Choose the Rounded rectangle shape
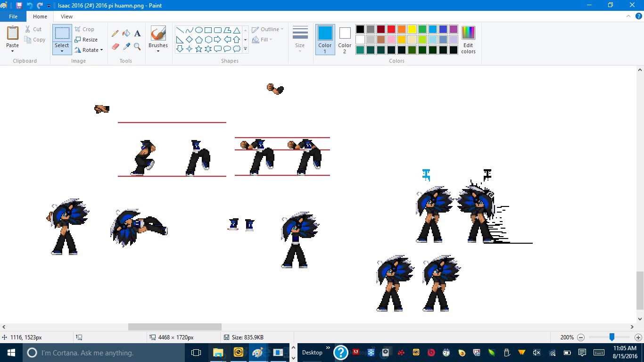Screen dimensions: 644x362 point(217,30)
